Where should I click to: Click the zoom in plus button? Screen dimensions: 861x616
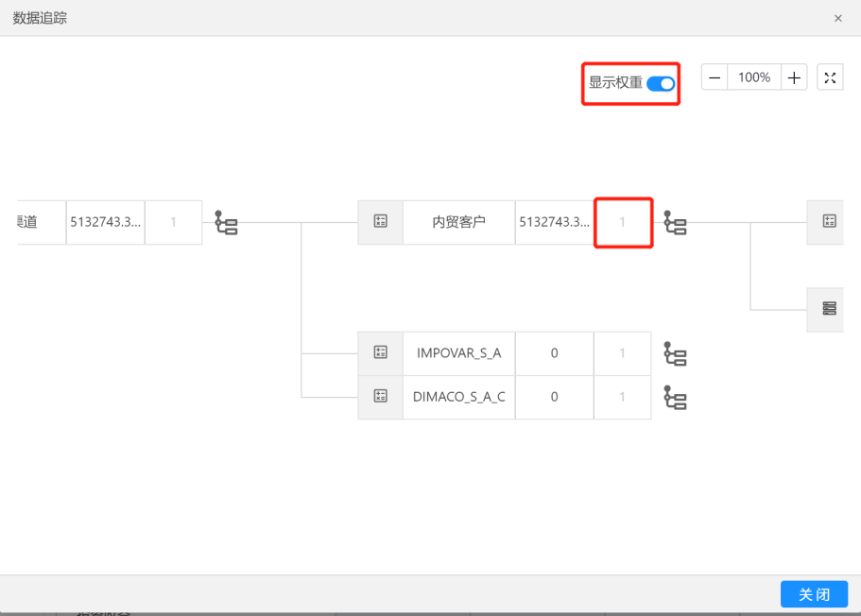(794, 77)
